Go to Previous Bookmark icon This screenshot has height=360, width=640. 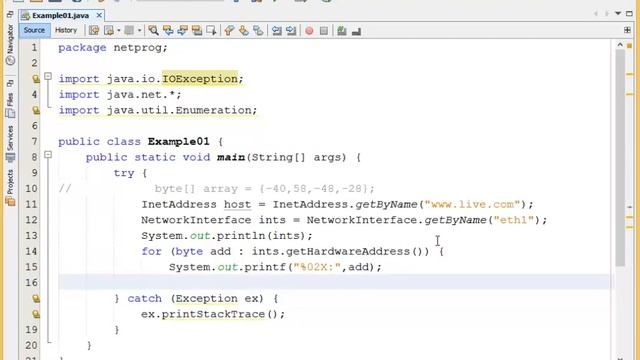[x=229, y=31]
